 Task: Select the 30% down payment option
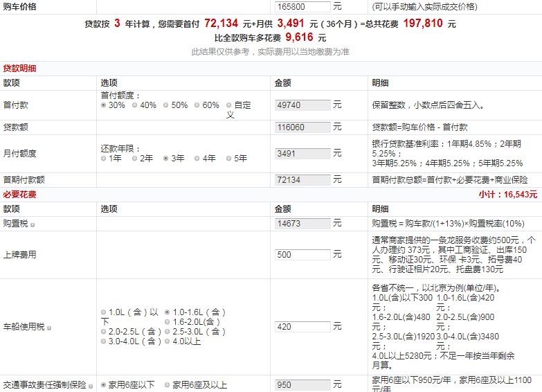click(x=103, y=105)
